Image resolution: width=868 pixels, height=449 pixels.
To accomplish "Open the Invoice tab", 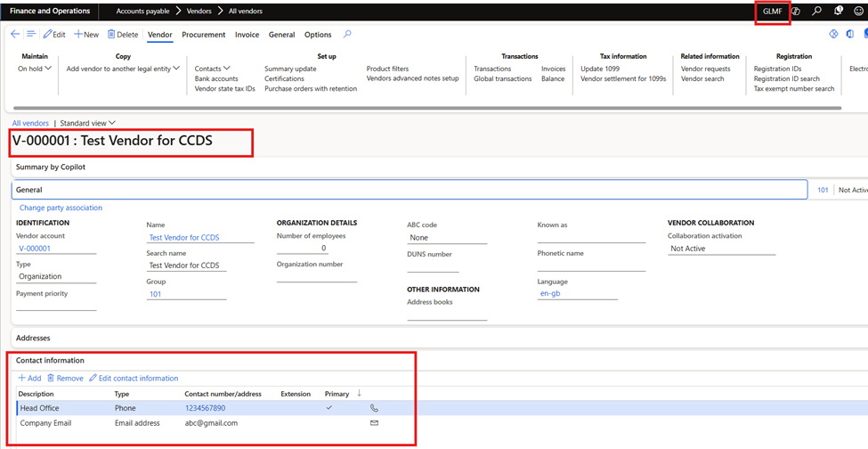I will [247, 35].
